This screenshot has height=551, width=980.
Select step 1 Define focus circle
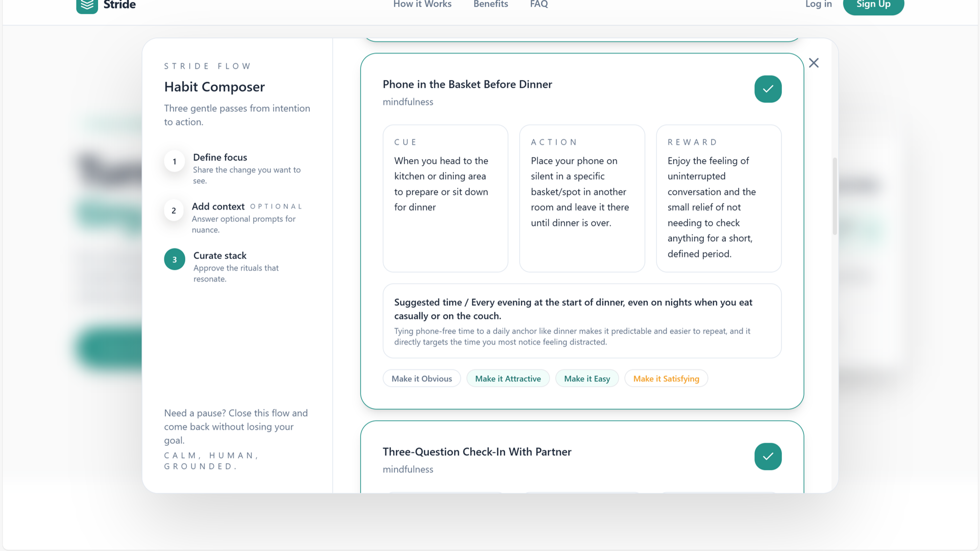[175, 162]
